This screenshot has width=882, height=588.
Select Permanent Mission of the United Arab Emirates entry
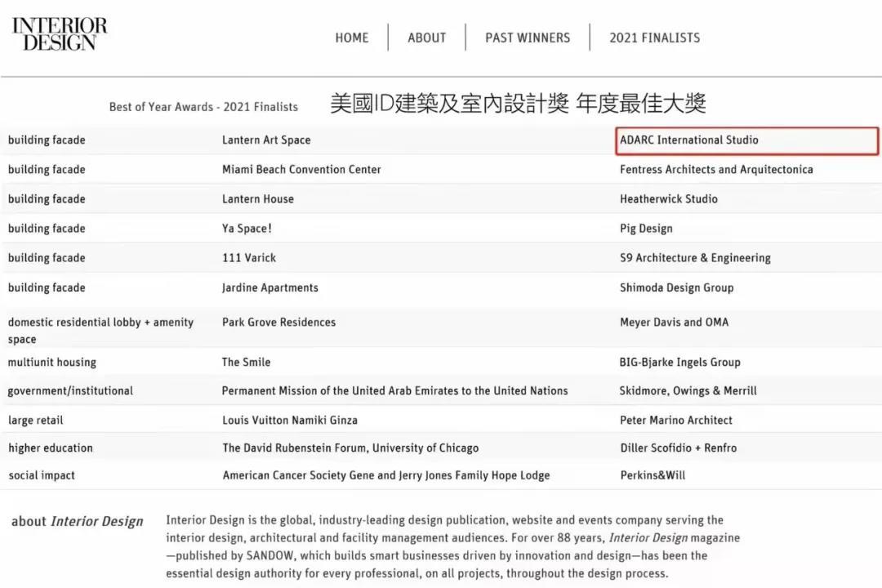[394, 391]
